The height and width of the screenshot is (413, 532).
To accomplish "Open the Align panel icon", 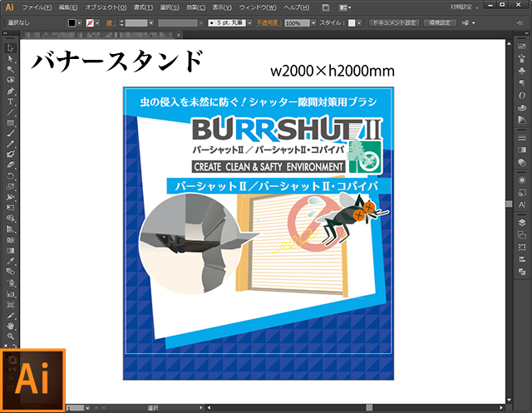I will pos(522,259).
